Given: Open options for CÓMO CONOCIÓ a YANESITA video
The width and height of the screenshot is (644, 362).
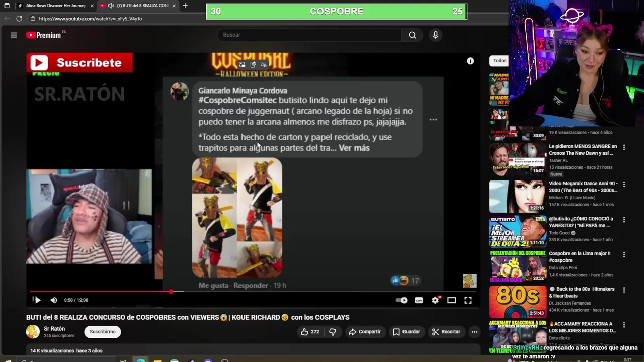Looking at the screenshot, I should point(624,220).
